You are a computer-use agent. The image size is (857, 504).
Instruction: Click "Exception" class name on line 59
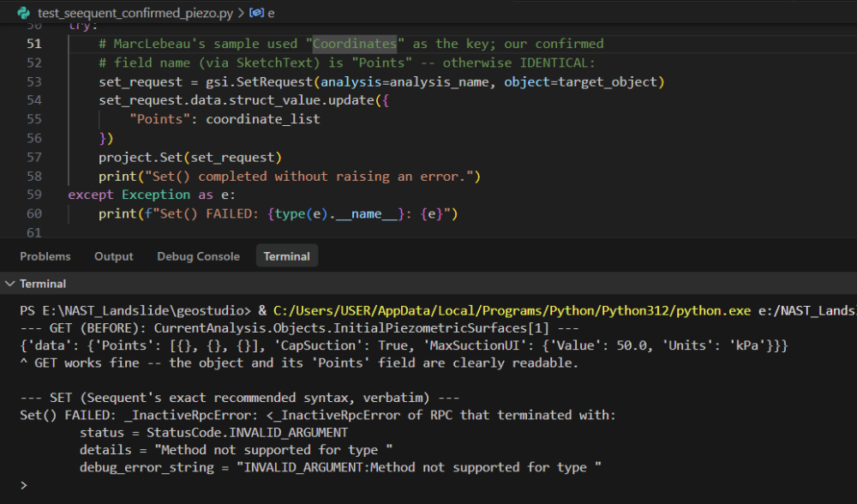click(x=156, y=195)
